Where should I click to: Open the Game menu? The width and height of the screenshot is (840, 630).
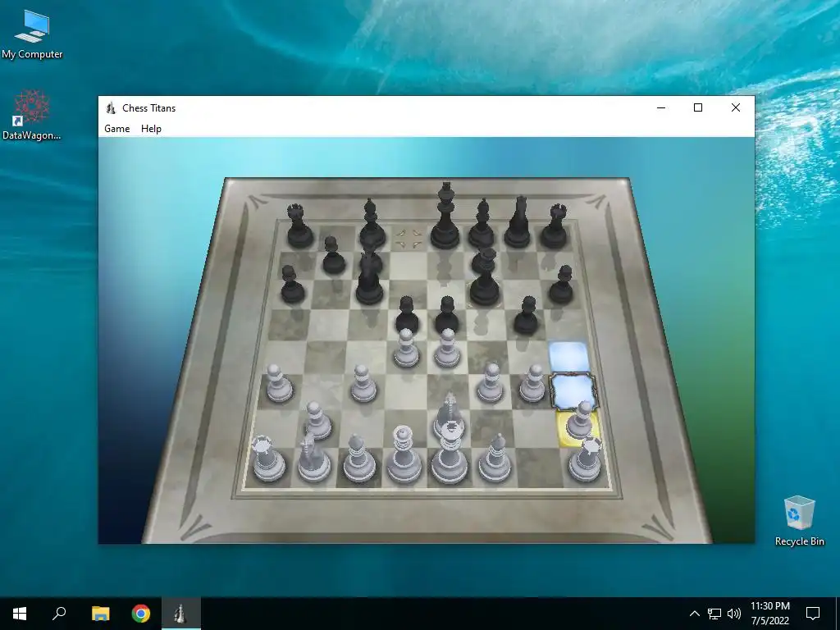click(x=116, y=129)
